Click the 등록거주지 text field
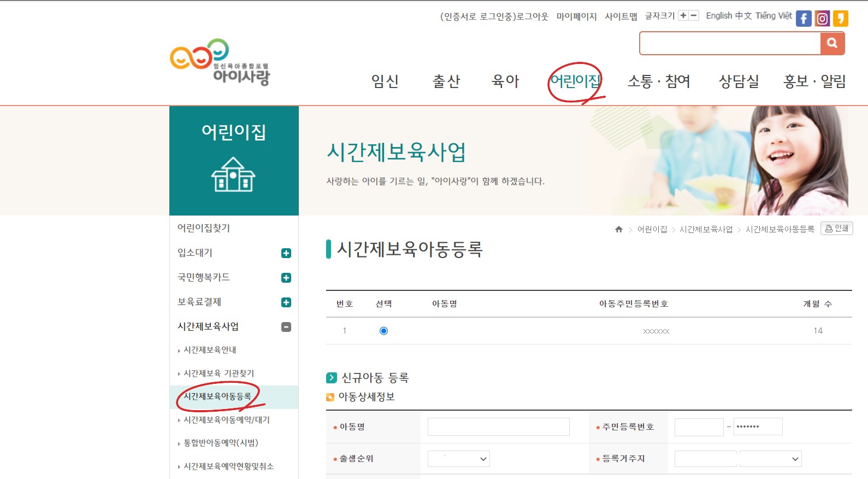 point(705,459)
